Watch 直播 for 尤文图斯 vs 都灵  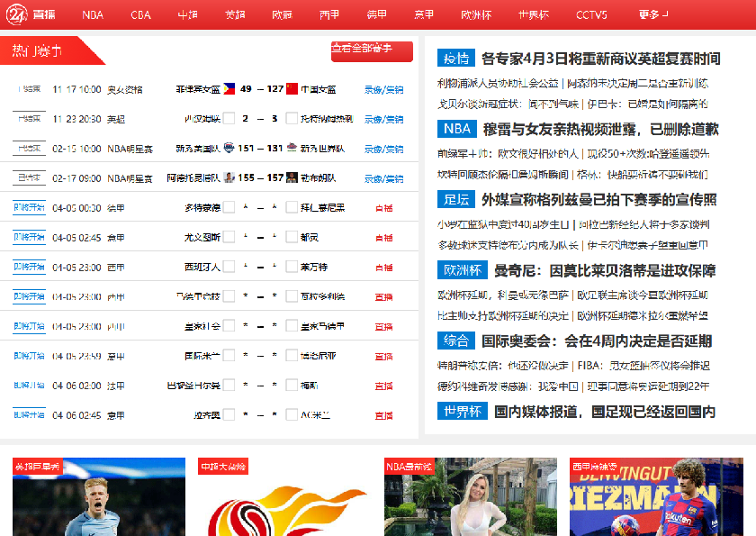[x=384, y=238]
